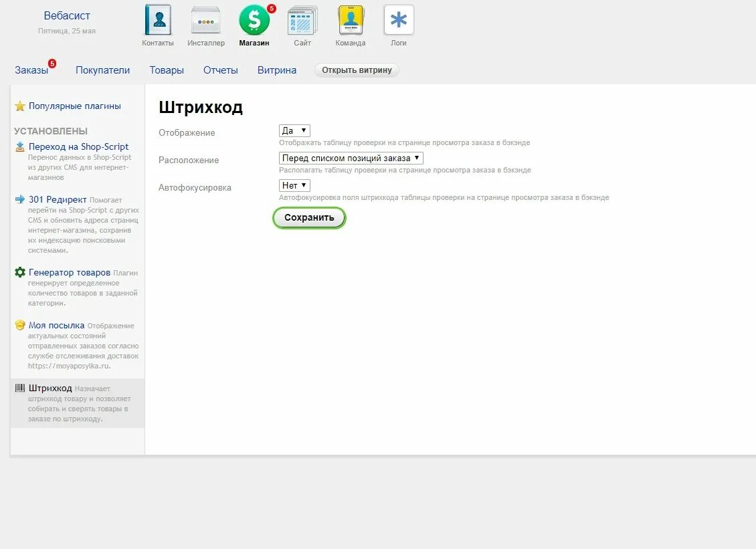Image resolution: width=756 pixels, height=549 pixels.
Task: Click the Открыть витрину button
Action: click(357, 70)
